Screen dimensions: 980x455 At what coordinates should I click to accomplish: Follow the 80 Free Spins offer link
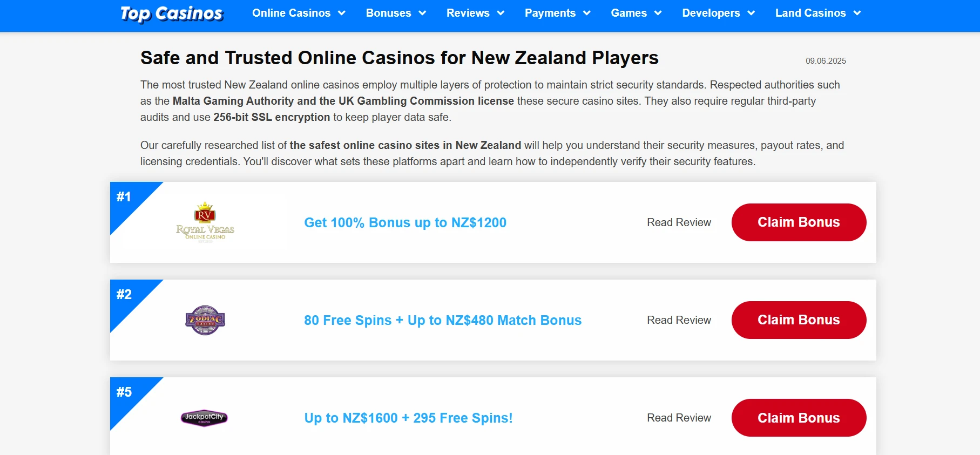point(442,320)
